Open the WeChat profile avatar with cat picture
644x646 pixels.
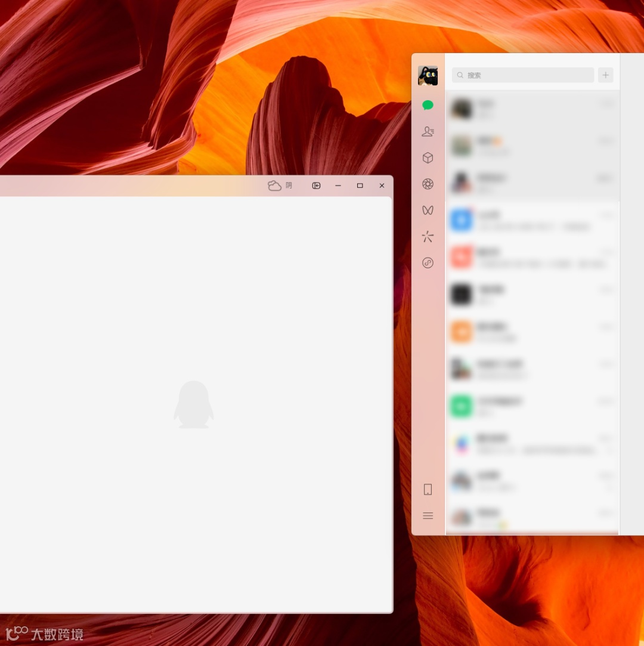point(428,76)
